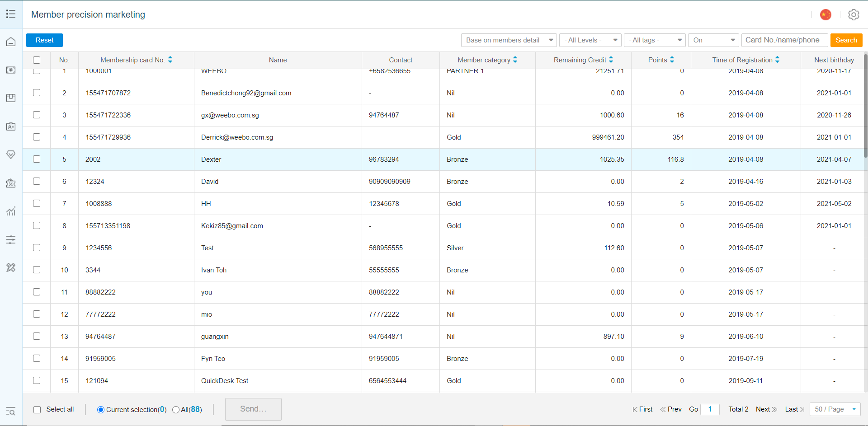Viewport: 868px width, 426px height.
Task: Open the coupon ticket icon in sidebar
Action: click(x=11, y=183)
